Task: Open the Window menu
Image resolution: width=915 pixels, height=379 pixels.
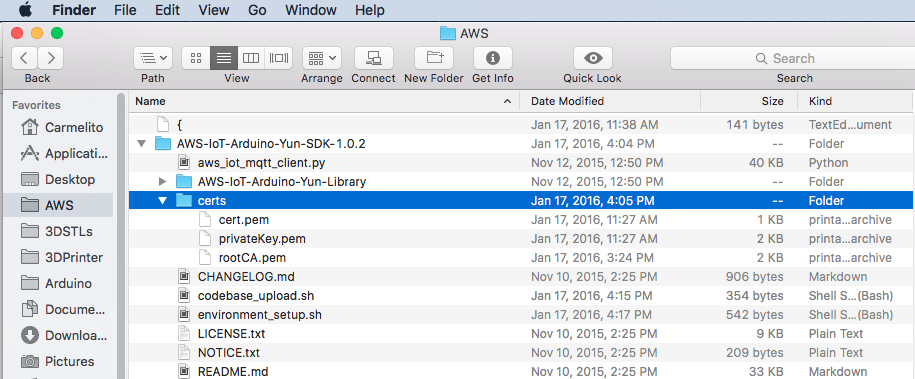Action: pos(311,10)
